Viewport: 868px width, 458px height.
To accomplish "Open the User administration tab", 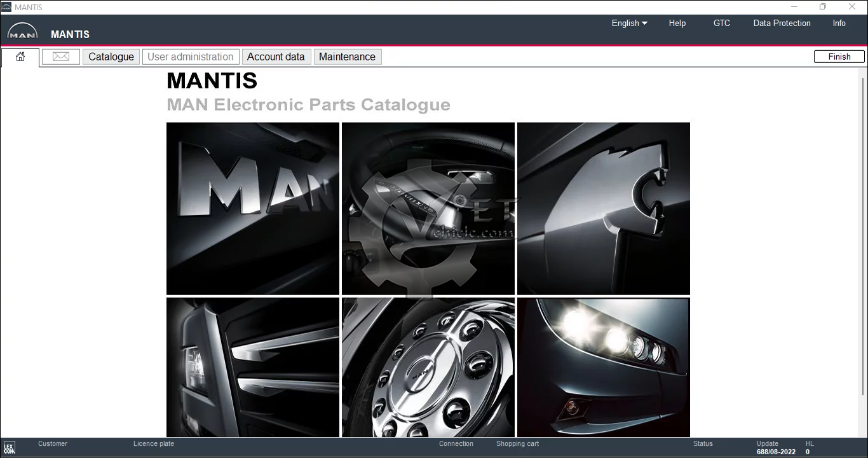I will point(191,57).
